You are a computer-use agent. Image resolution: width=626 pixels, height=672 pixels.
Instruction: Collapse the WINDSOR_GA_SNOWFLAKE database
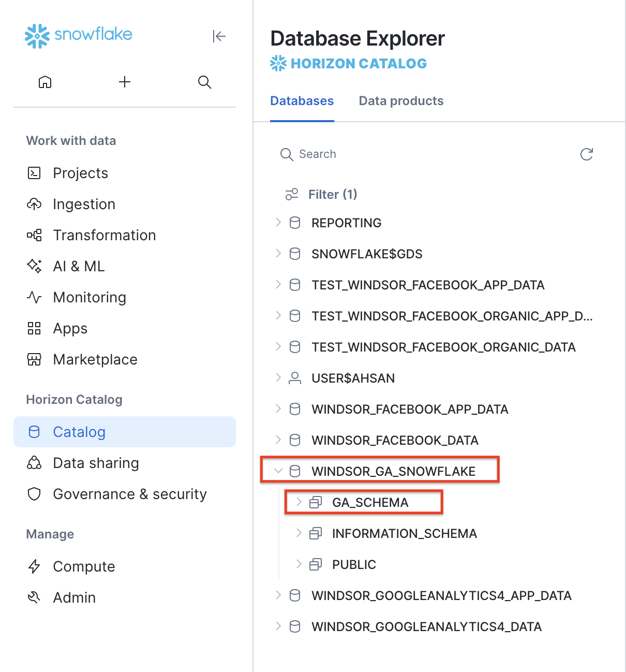[x=278, y=471]
